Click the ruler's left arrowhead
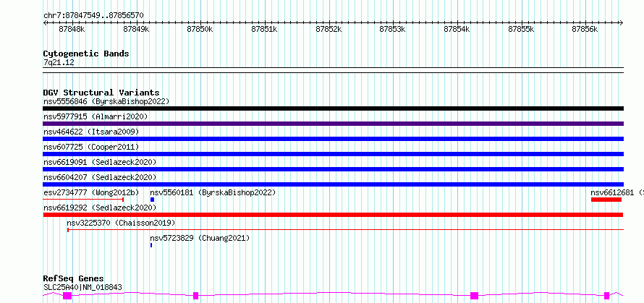Viewport: 644px width, 303px height. [45, 22]
